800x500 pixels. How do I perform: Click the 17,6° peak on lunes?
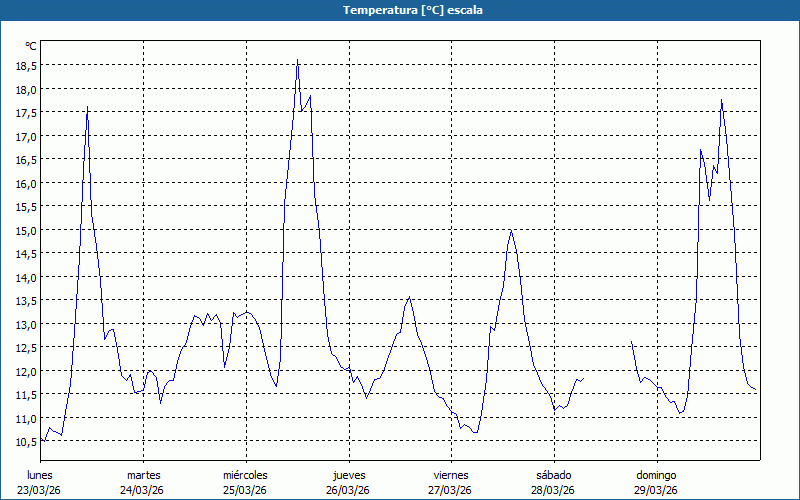(x=88, y=107)
